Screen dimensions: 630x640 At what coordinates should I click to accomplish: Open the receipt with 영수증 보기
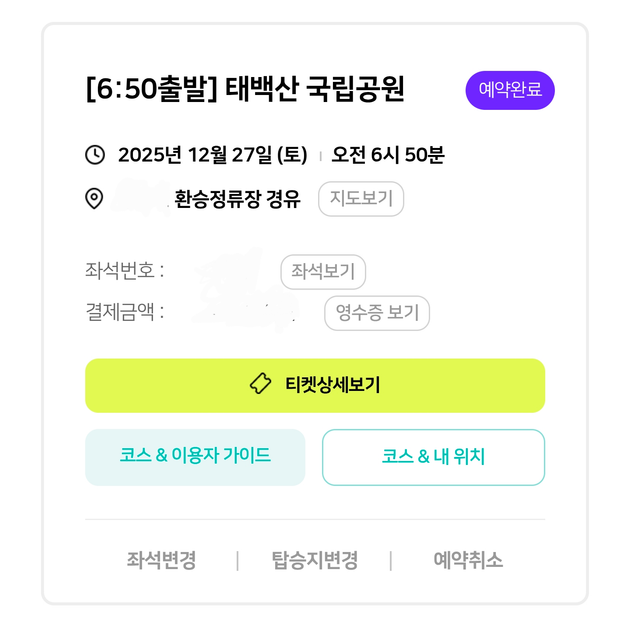377,313
